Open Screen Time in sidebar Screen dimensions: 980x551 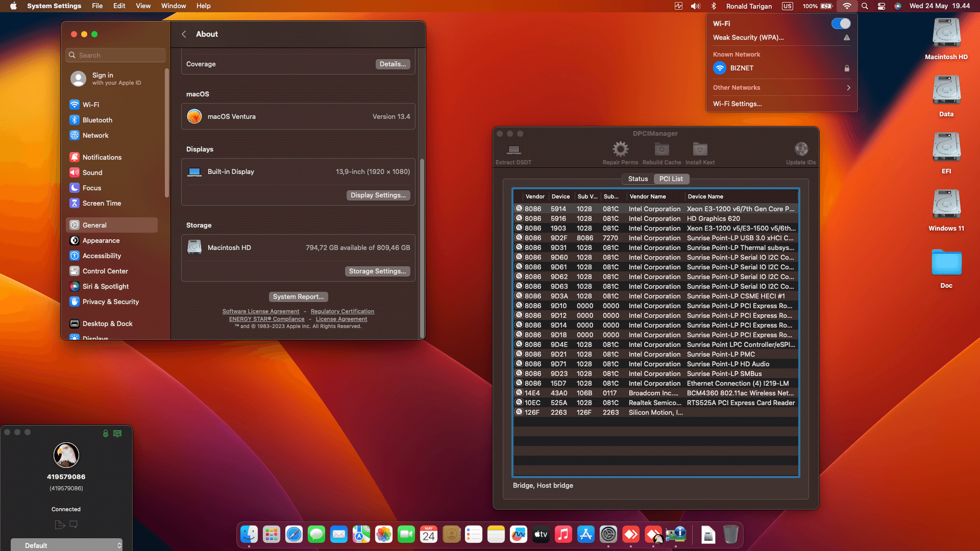[112, 203]
